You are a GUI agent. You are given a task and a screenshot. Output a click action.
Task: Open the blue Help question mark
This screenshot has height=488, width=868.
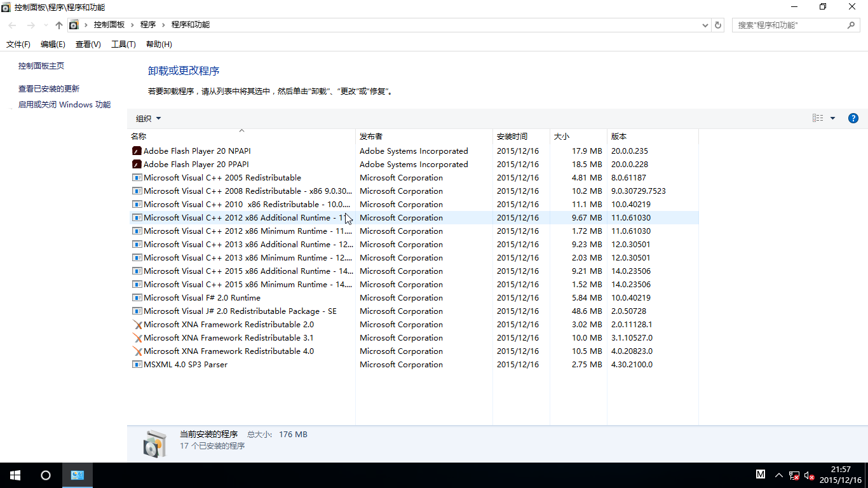(853, 118)
